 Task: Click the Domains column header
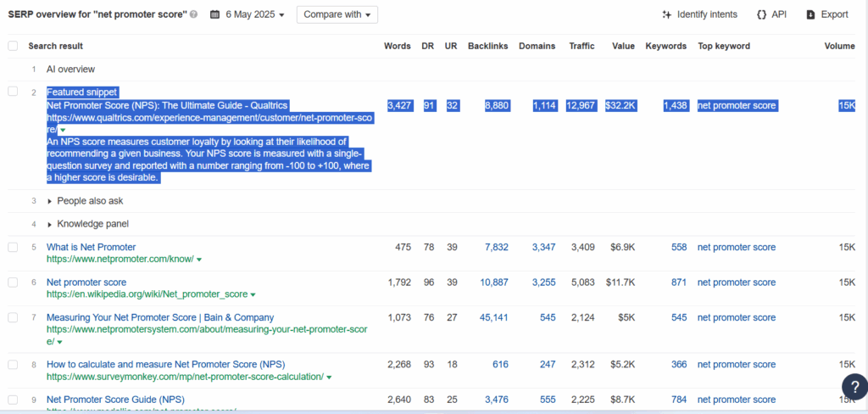tap(537, 46)
